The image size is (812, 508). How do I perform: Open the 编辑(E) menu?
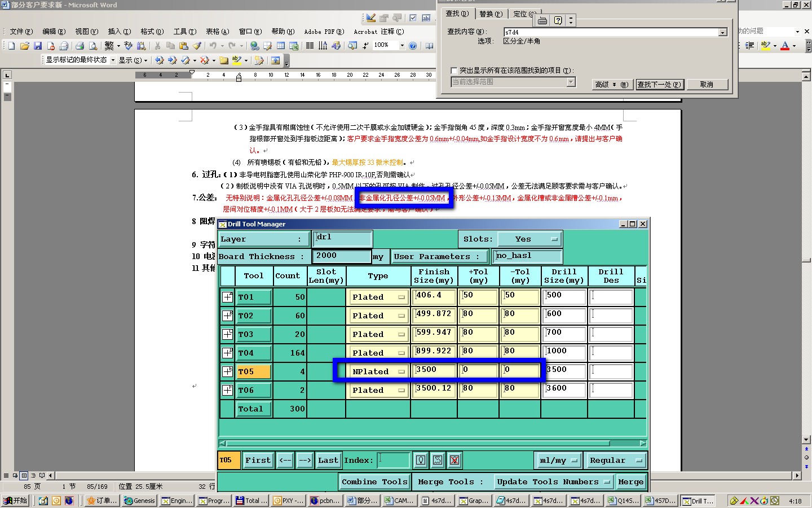click(54, 32)
